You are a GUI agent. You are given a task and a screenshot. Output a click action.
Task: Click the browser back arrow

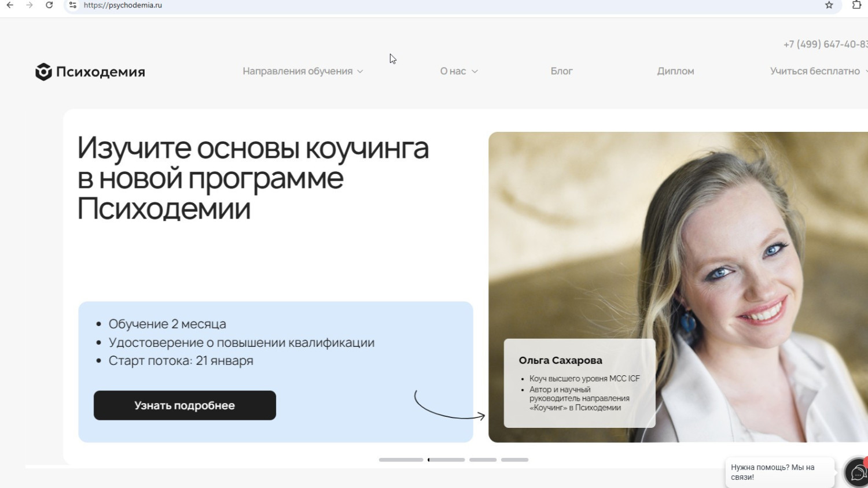point(10,5)
